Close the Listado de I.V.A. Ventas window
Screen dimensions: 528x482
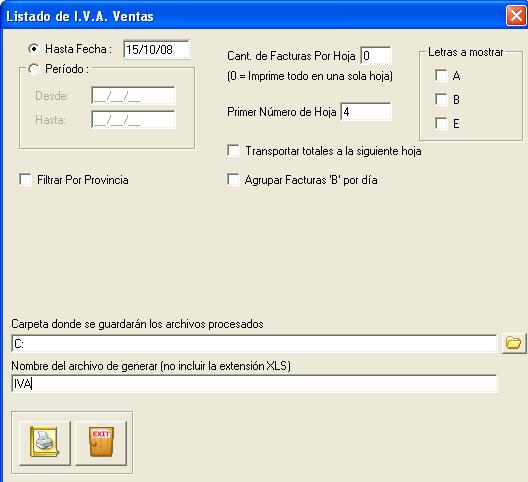516,16
